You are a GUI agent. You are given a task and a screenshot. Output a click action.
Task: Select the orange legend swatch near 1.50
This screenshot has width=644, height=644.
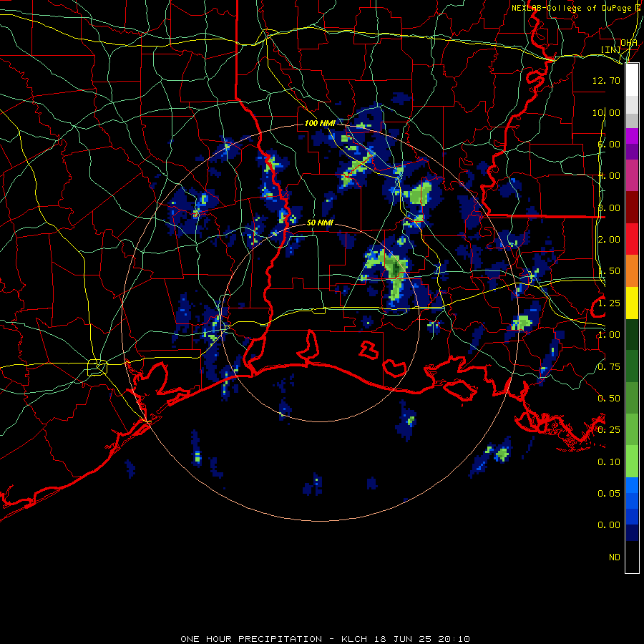tap(632, 271)
